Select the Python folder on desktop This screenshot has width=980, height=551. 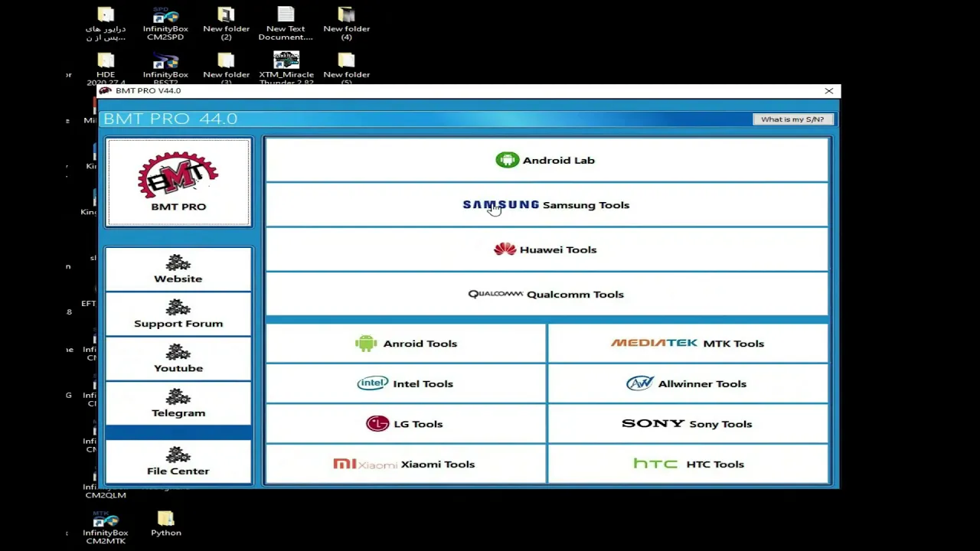166,524
